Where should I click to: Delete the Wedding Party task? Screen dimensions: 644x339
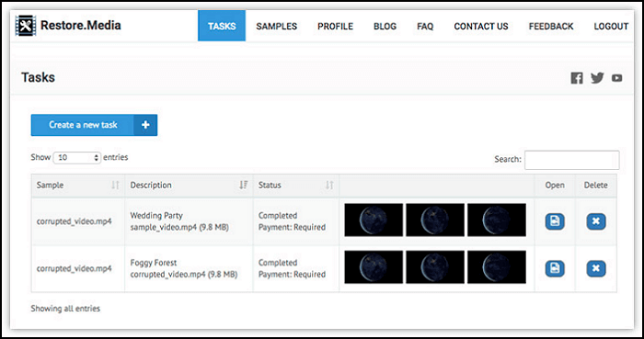(596, 221)
